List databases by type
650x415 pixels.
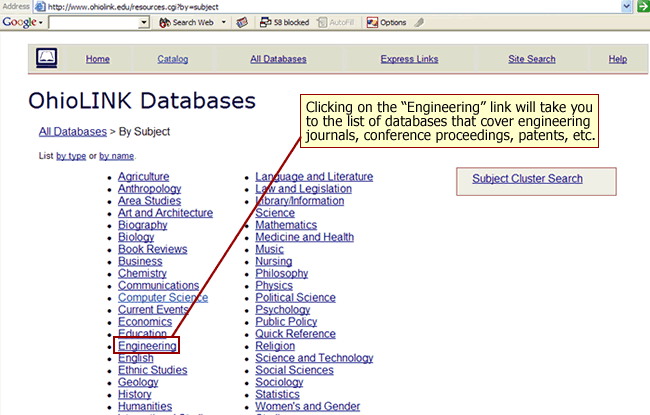(x=71, y=156)
